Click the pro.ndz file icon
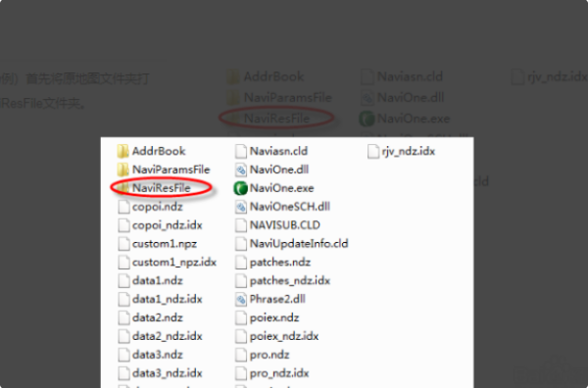588x388 pixels. pos(241,355)
